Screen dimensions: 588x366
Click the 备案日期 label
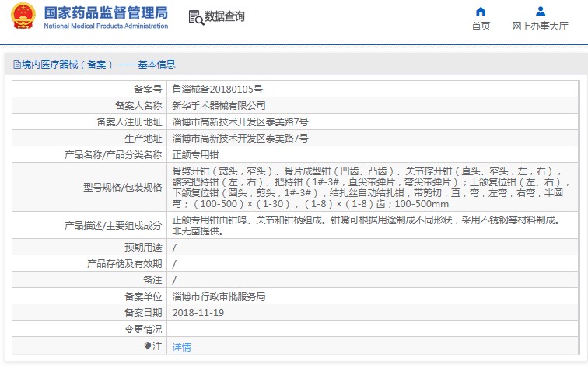coord(143,313)
